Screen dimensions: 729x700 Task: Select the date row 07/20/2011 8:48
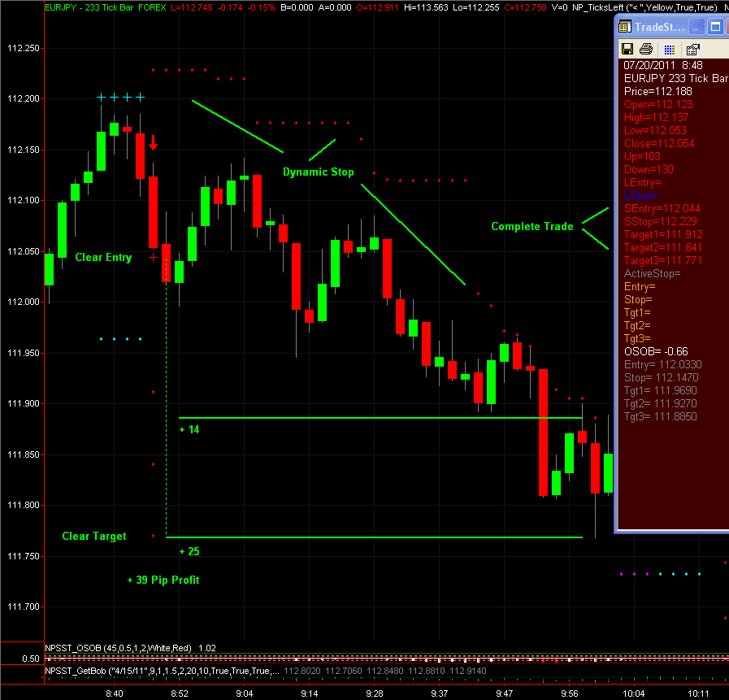(663, 65)
